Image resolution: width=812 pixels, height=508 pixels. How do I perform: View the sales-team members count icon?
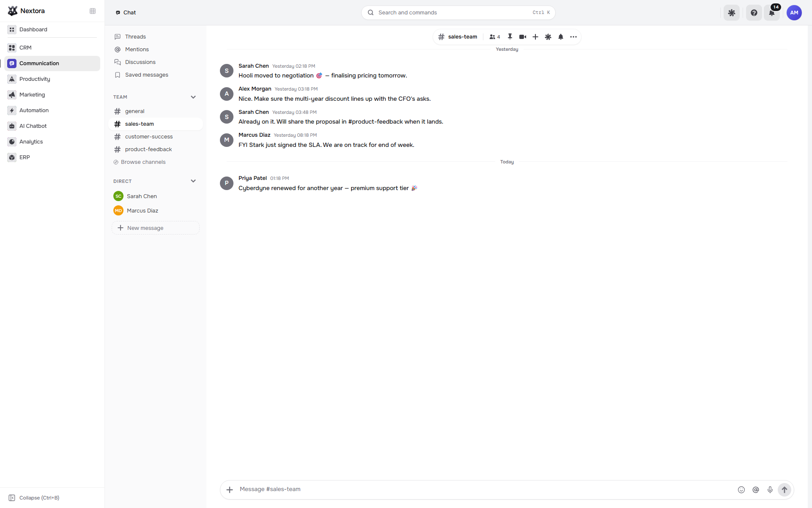[x=495, y=37]
